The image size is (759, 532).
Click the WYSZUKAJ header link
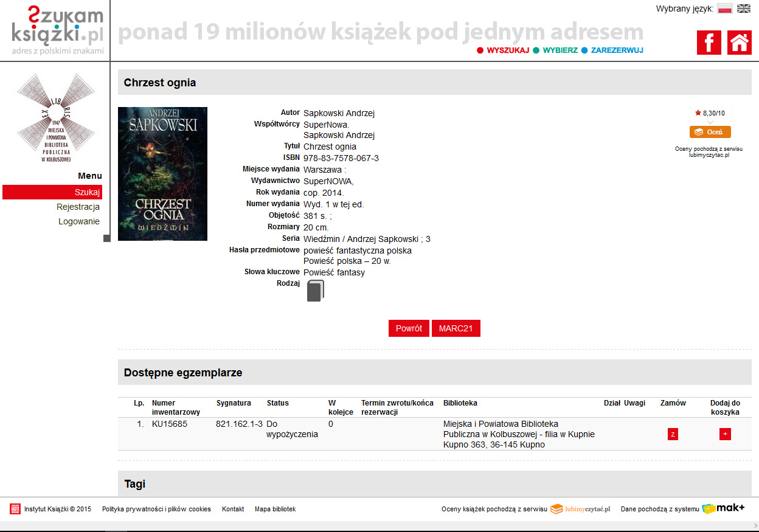(508, 50)
